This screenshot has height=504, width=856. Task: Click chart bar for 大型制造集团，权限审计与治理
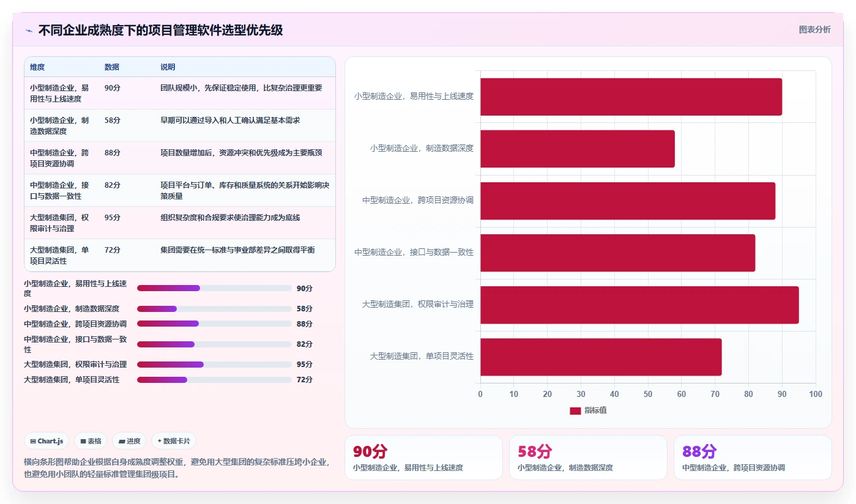[639, 305]
